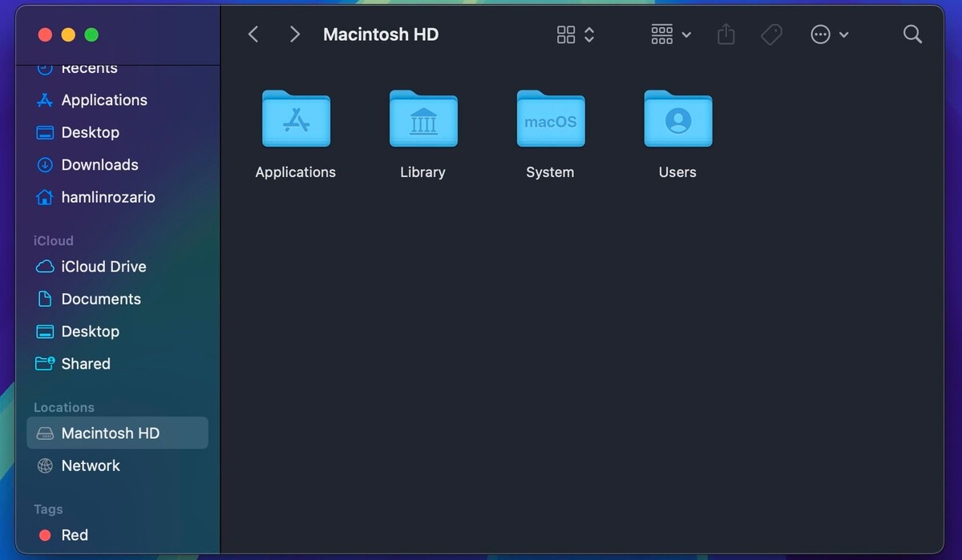Open the Group By dropdown
Screen dimensions: 962x560
(671, 34)
